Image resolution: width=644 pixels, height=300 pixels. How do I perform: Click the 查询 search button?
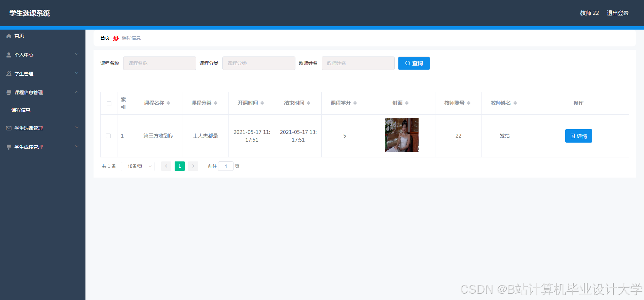[x=414, y=63]
